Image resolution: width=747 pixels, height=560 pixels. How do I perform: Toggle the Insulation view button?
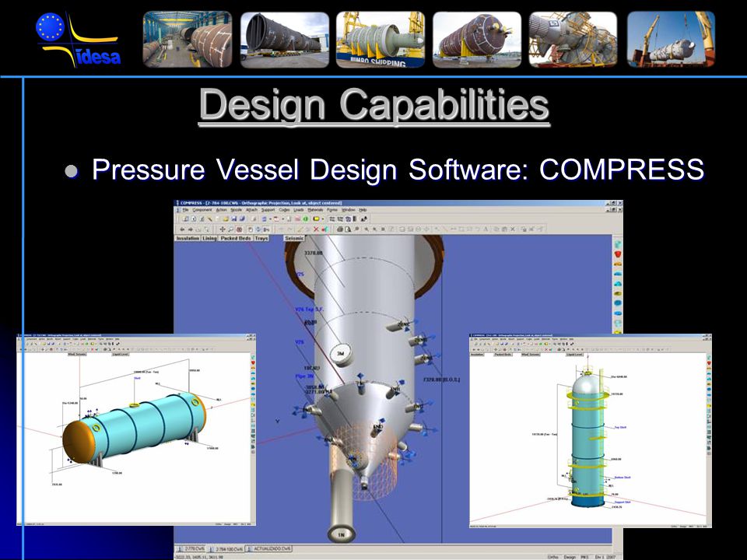tap(188, 238)
